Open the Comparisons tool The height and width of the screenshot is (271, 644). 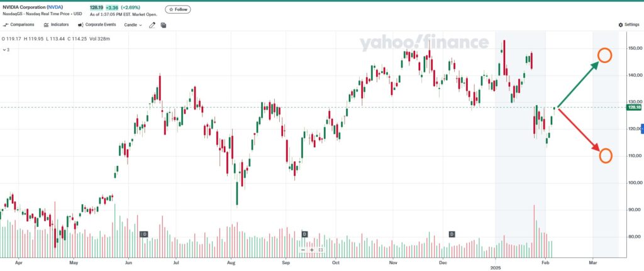tap(18, 25)
